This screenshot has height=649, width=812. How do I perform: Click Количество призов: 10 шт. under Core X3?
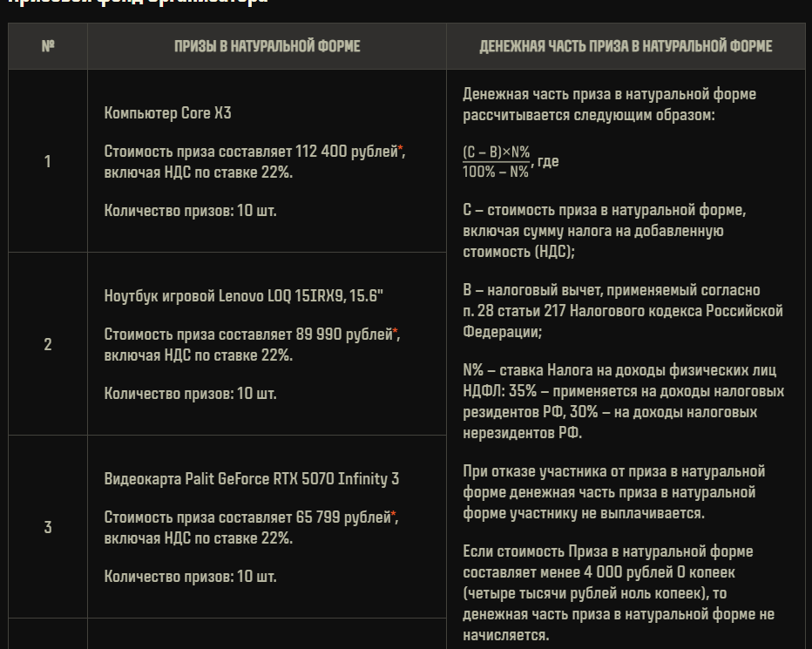pyautogui.click(x=190, y=211)
